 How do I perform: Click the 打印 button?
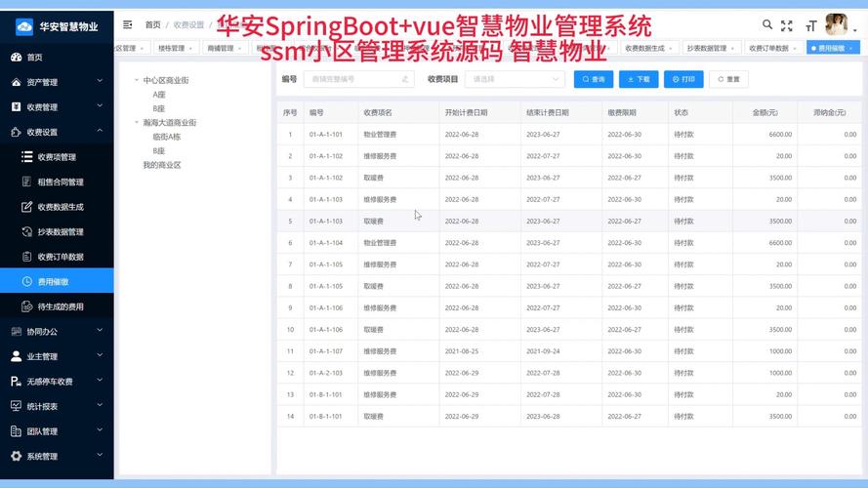coord(683,79)
